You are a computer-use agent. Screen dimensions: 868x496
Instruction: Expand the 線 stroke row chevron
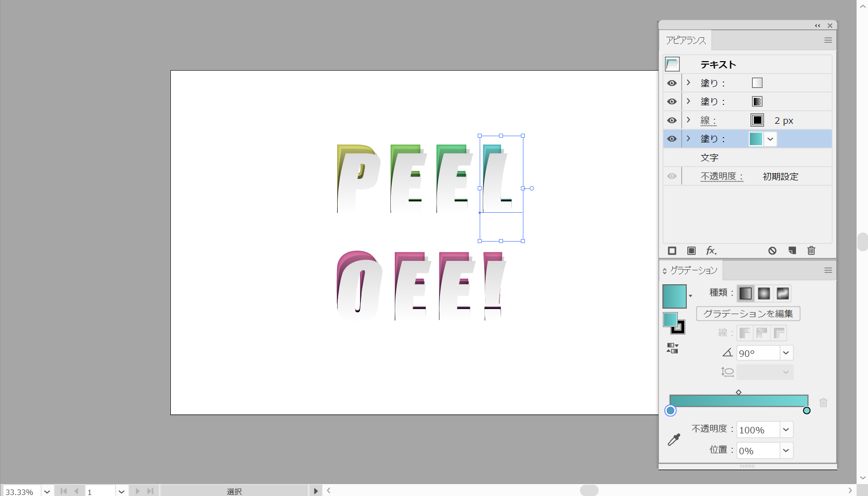tap(688, 120)
